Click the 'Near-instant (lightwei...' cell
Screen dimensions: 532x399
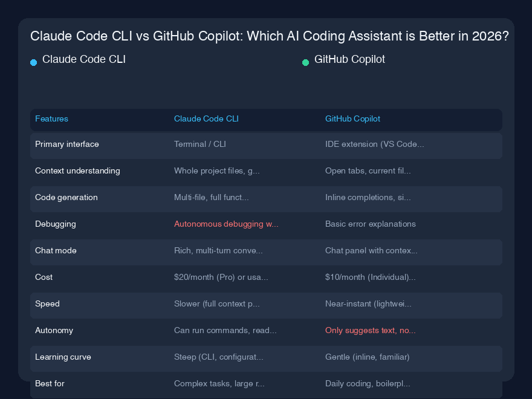pos(368,303)
